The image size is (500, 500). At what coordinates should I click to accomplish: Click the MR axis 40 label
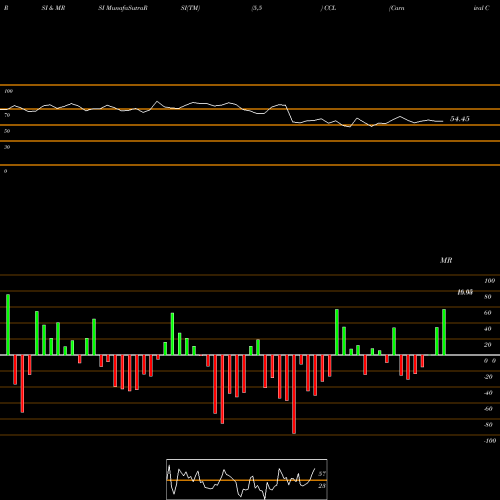pos(488,329)
